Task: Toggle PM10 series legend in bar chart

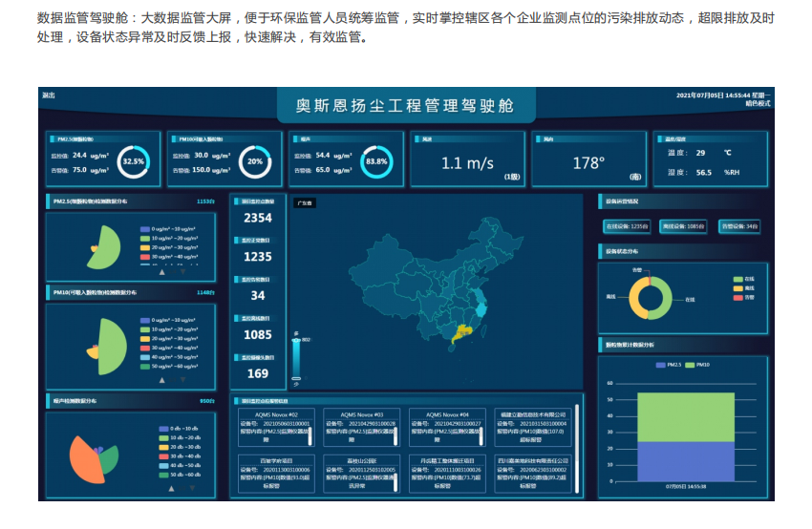Action: pos(697,365)
